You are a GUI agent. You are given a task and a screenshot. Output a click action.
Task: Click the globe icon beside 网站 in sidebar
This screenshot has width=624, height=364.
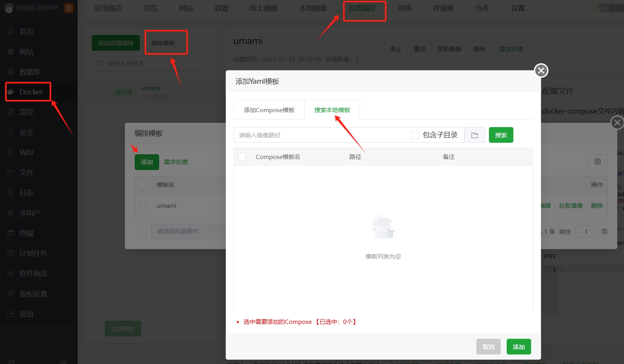[x=11, y=52]
